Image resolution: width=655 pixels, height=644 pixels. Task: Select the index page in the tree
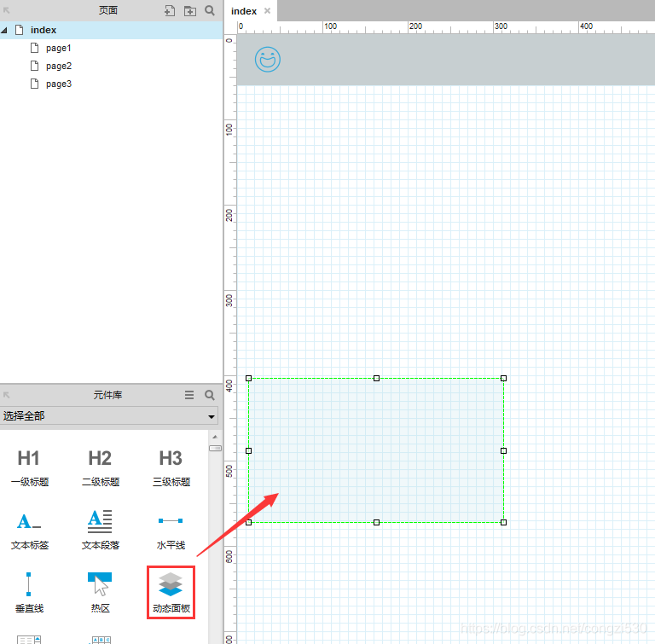111,30
